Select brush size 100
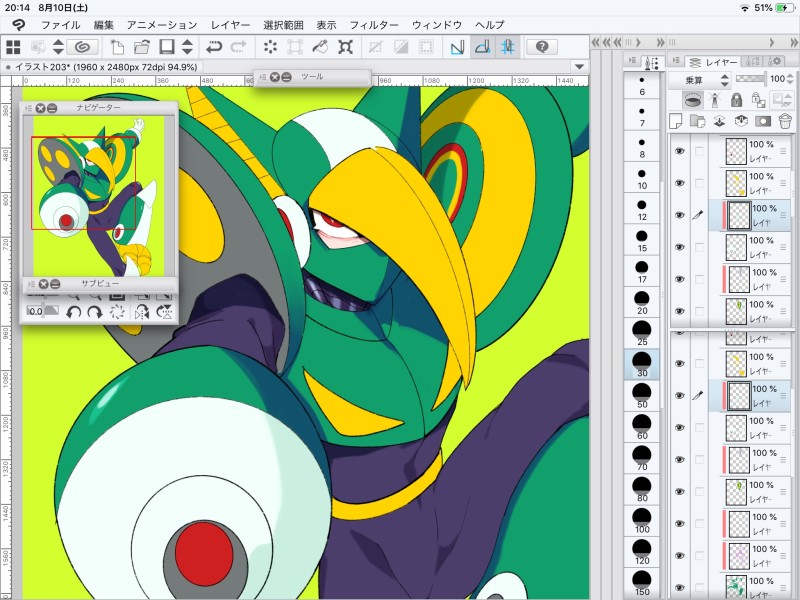Viewport: 800px width, 600px height. click(642, 521)
